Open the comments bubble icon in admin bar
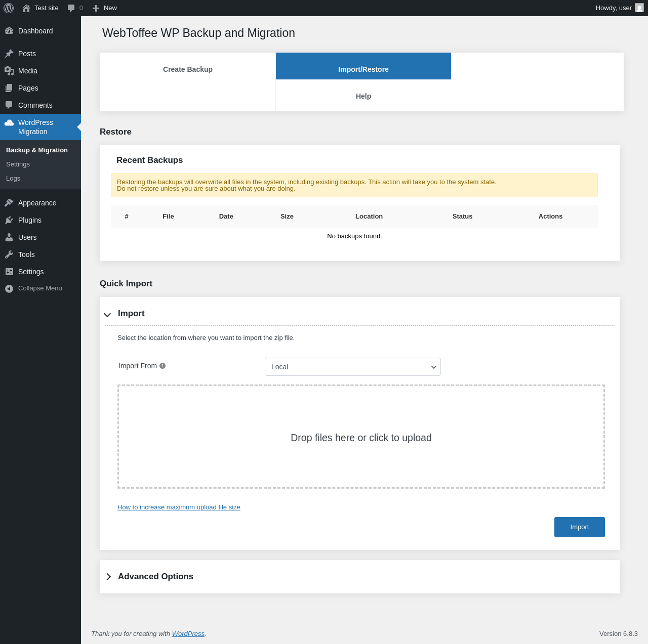Image resolution: width=648 pixels, height=644 pixels. click(x=71, y=8)
